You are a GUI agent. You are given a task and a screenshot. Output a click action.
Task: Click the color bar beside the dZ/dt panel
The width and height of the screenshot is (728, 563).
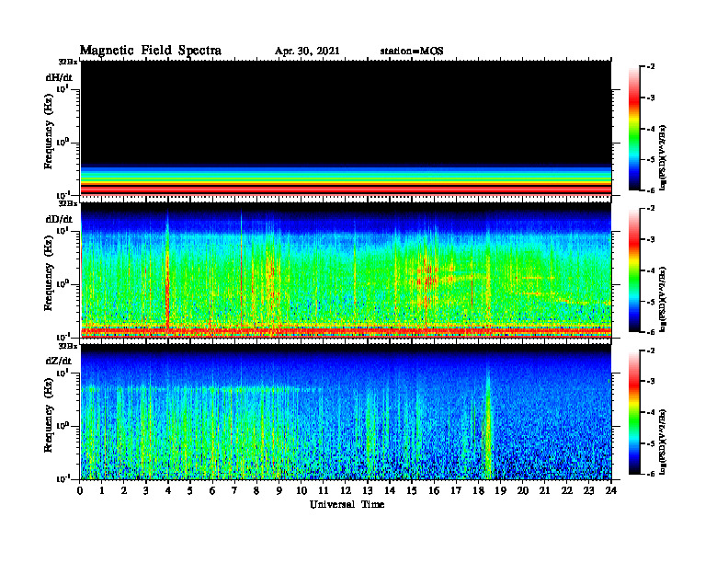634,412
